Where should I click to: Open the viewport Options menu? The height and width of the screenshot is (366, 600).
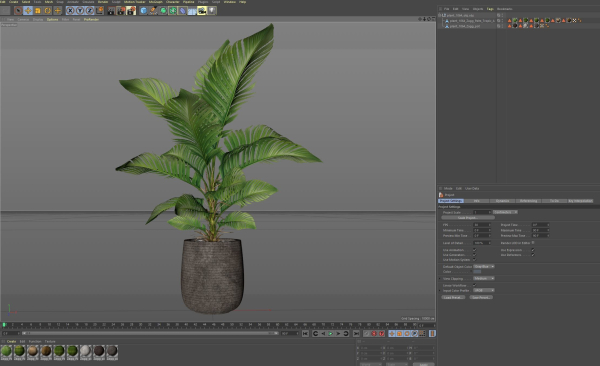tap(52, 20)
